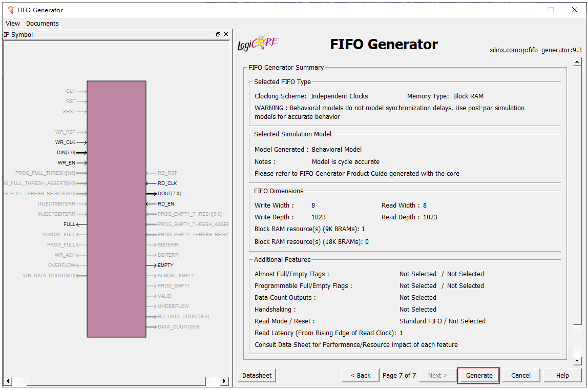Click the summary panel vertical scrollbar thumb
Screen dimensions: 588x390
(577, 195)
